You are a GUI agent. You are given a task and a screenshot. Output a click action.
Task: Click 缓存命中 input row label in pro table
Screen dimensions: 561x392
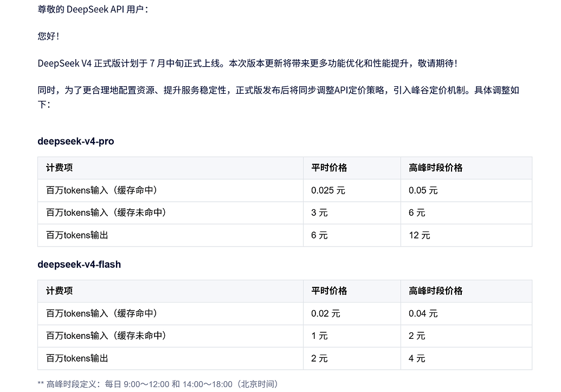[102, 190]
